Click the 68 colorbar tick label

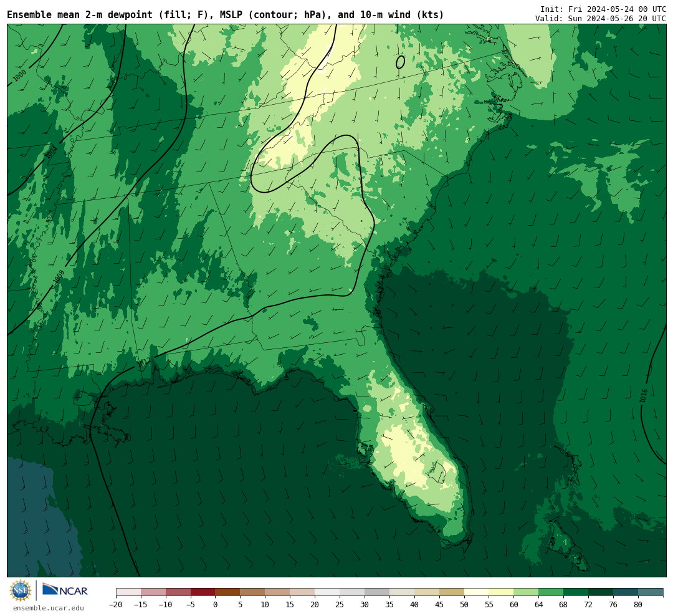563,605
